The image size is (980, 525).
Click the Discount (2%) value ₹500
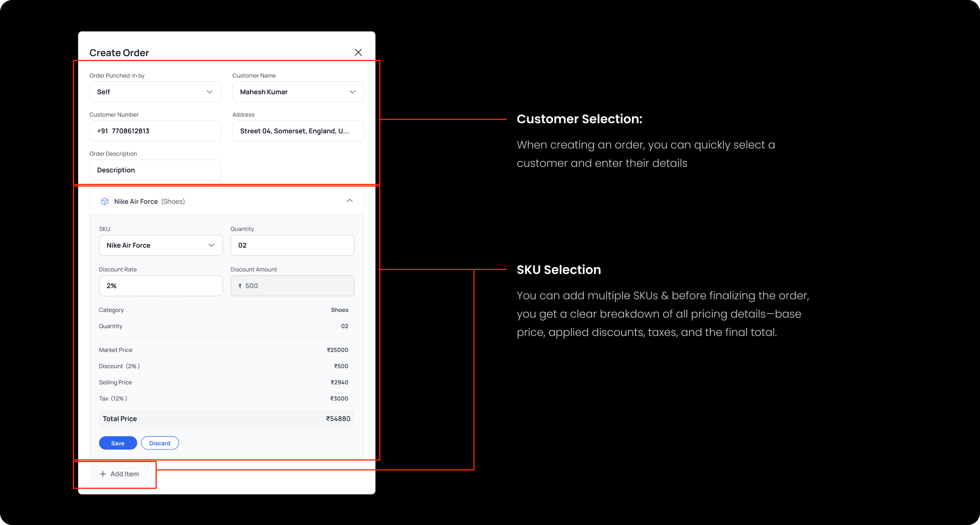click(341, 366)
